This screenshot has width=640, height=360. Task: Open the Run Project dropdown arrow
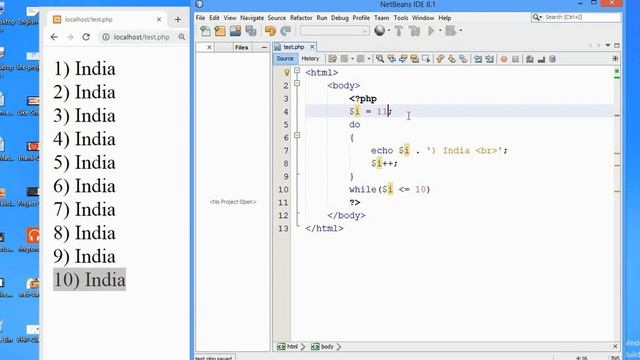coord(440,31)
